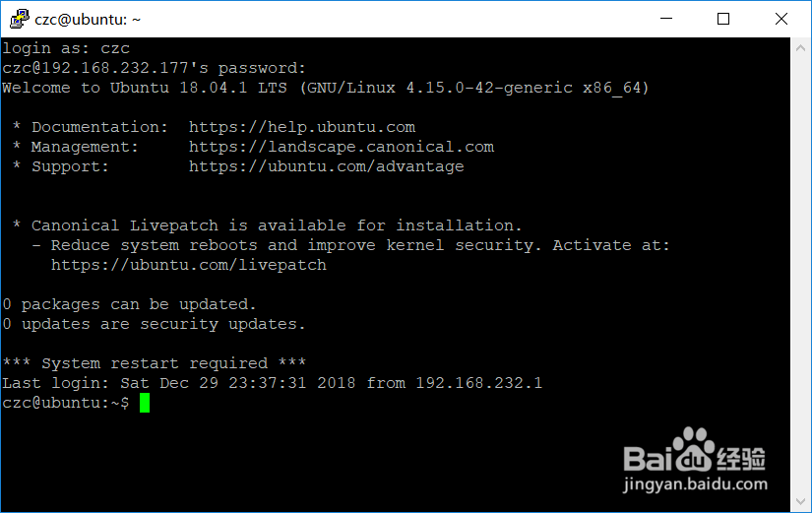Click the 'Last login' timestamp line
The width and height of the screenshot is (812, 513).
[272, 383]
